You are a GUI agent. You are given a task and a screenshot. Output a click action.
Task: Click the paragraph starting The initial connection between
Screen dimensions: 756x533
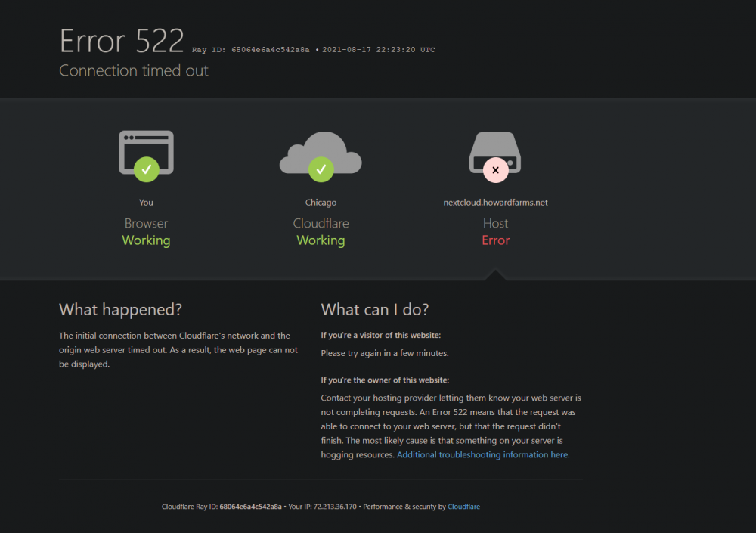tap(178, 350)
